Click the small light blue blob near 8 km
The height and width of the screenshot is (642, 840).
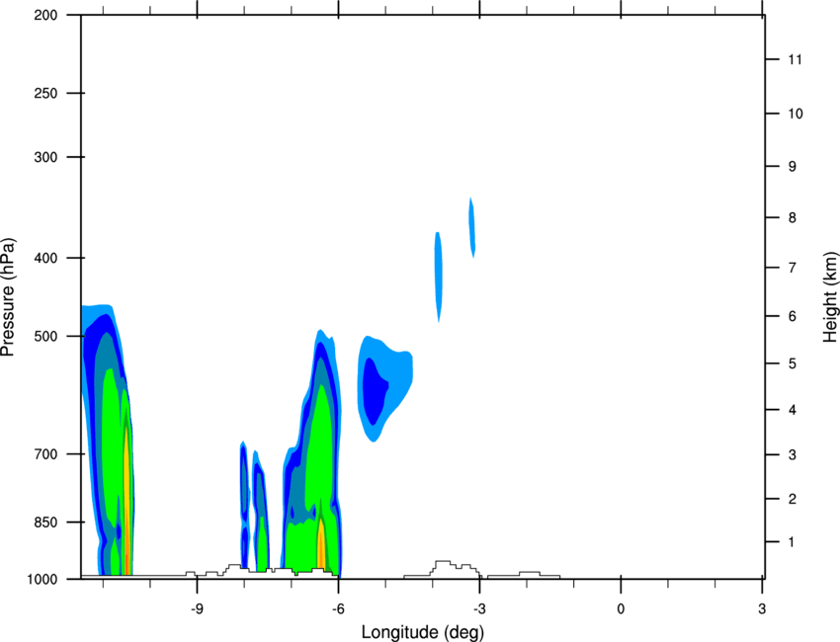[472, 227]
